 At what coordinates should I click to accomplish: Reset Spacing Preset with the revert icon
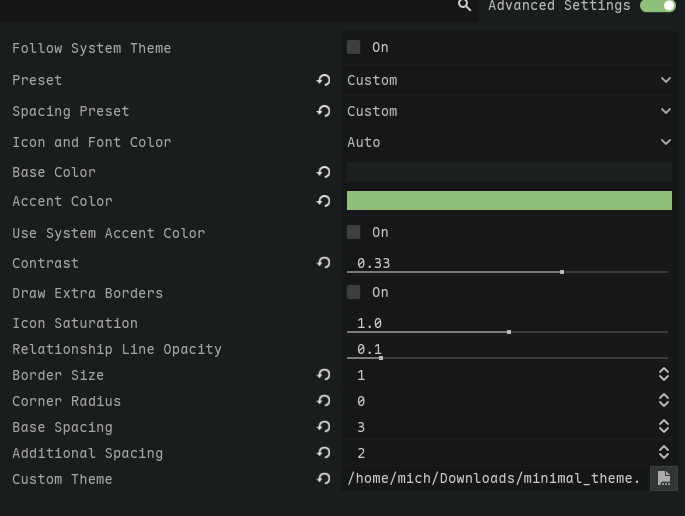(323, 111)
